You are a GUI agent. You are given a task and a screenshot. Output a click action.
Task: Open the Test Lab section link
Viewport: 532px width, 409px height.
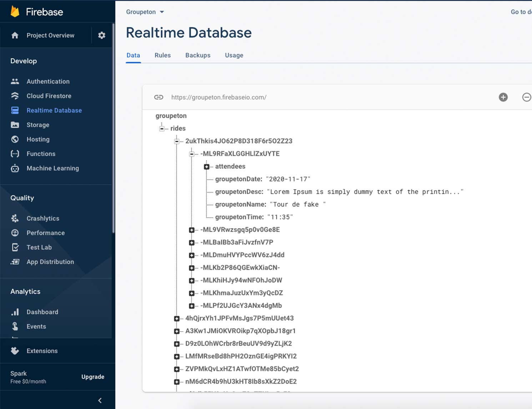39,247
